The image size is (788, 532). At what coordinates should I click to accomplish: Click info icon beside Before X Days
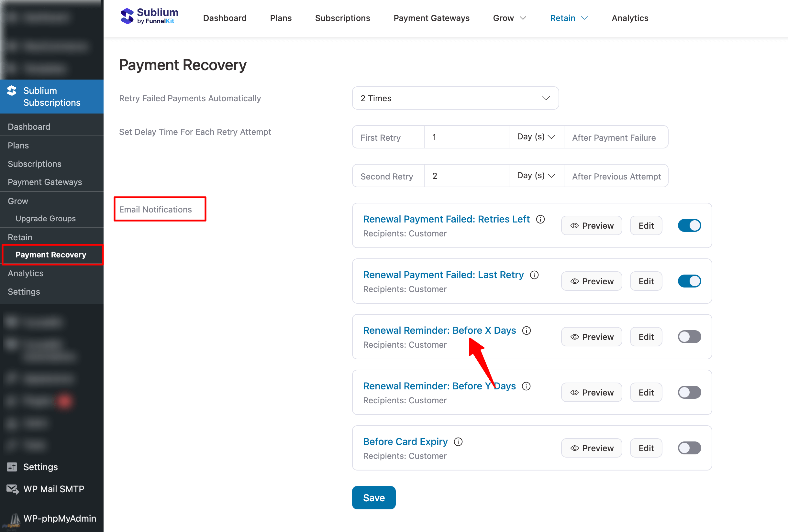coord(527,331)
